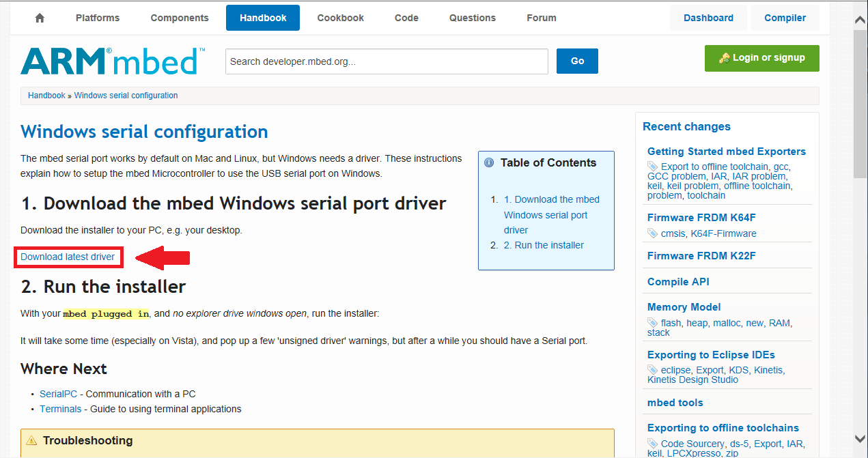The height and width of the screenshot is (458, 868).
Task: Click the tag icon before the cmsis tag
Action: coord(653,233)
